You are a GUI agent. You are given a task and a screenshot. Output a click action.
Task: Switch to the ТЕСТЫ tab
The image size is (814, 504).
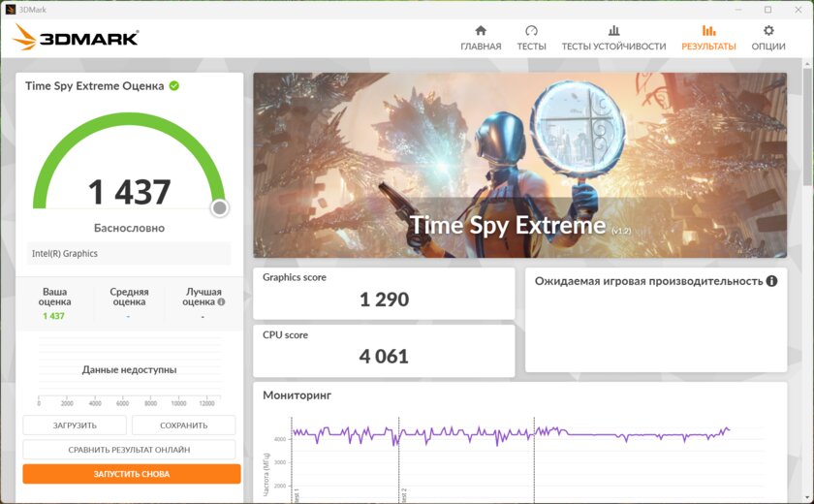coord(531,39)
